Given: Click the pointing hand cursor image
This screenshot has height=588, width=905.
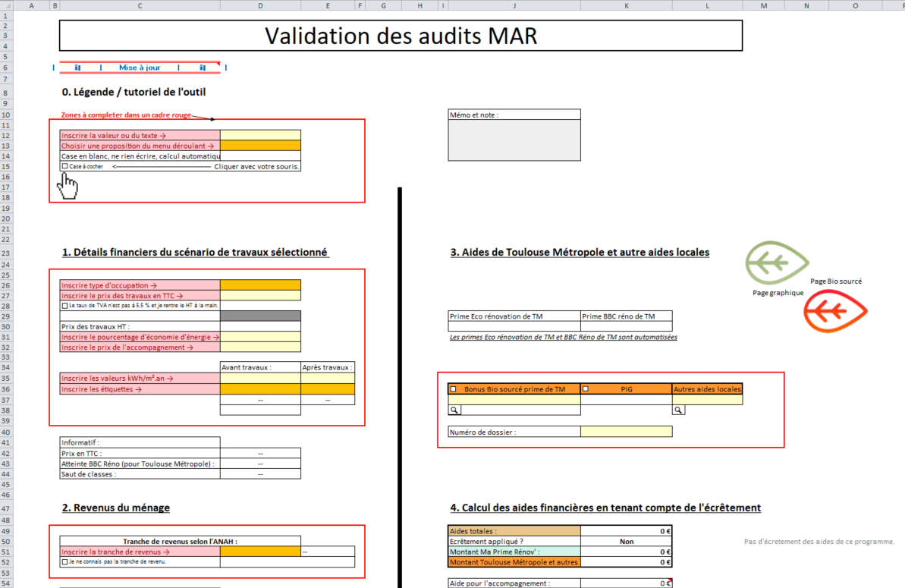Looking at the screenshot, I should tap(68, 186).
